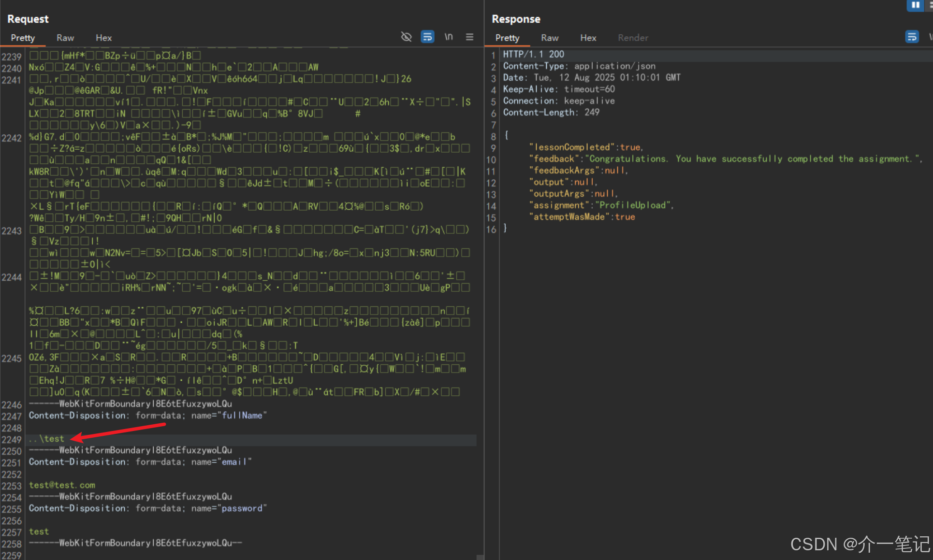Click password value 'test' on line 2257

pyautogui.click(x=39, y=531)
